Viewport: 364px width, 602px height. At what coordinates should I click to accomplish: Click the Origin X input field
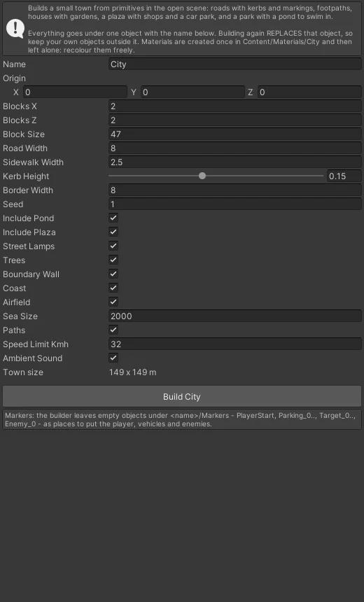pos(76,92)
